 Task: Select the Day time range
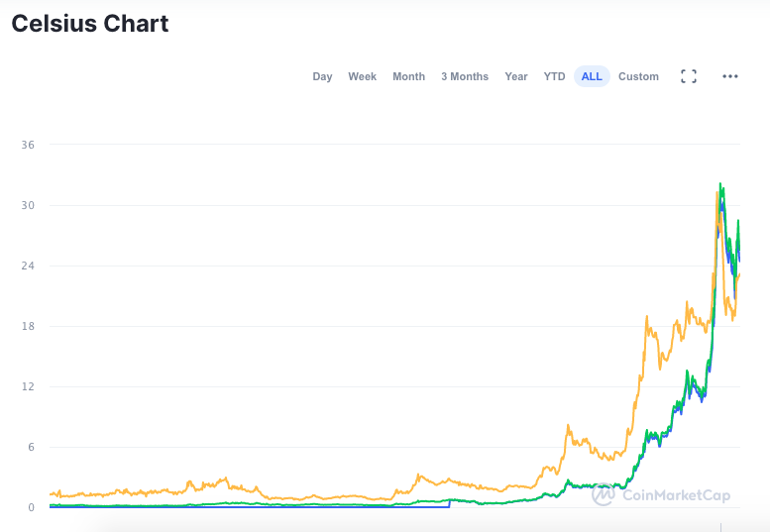322,76
